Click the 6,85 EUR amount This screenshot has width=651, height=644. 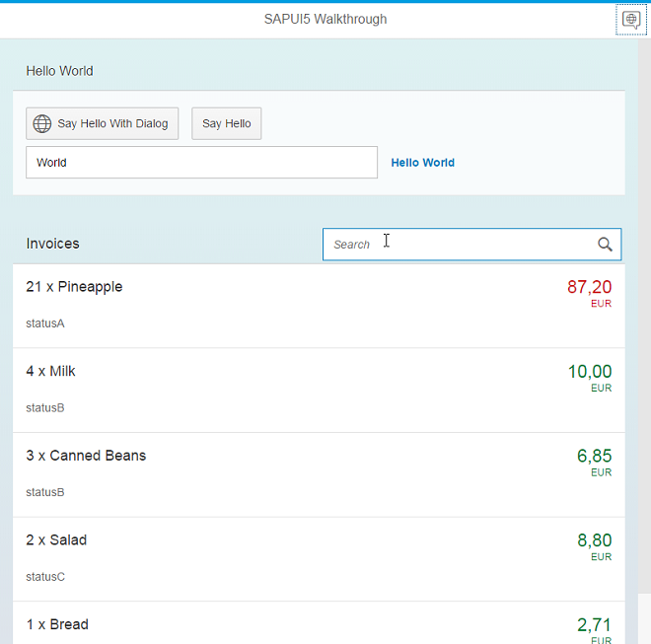(594, 457)
